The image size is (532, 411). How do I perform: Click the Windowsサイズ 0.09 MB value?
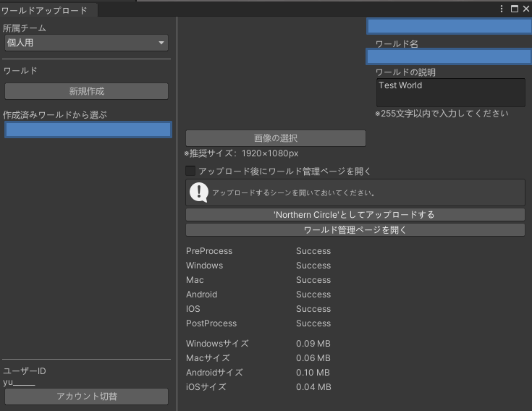click(313, 344)
